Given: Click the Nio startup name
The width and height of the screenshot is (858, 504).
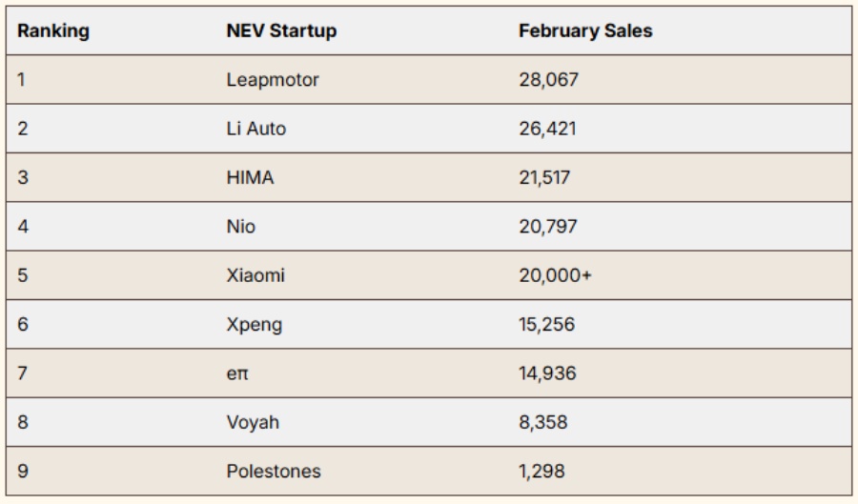Looking at the screenshot, I should pyautogui.click(x=241, y=227).
